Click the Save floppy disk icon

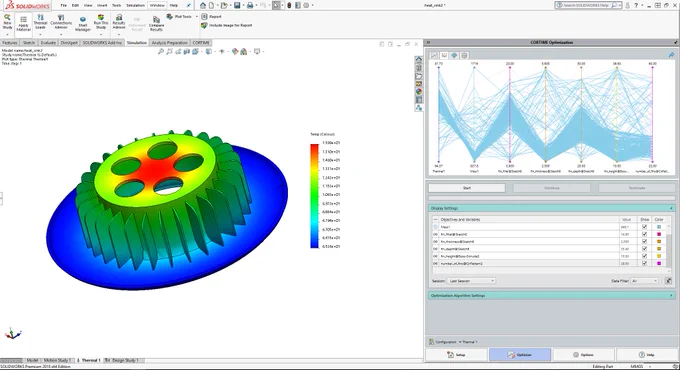click(x=237, y=5)
